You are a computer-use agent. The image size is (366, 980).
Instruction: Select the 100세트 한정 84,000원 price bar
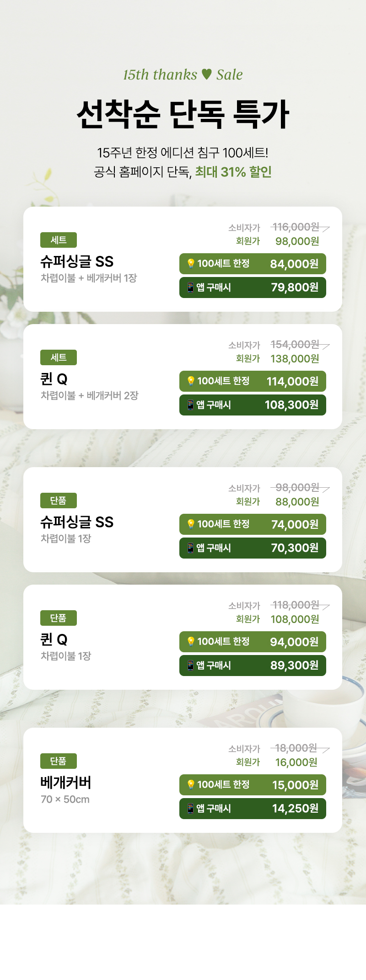coord(253,264)
